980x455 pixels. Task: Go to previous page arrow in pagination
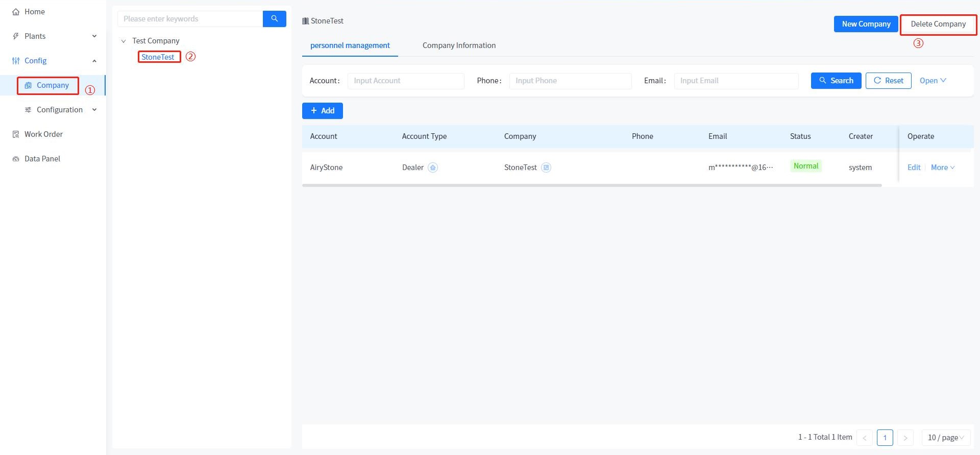click(x=865, y=438)
